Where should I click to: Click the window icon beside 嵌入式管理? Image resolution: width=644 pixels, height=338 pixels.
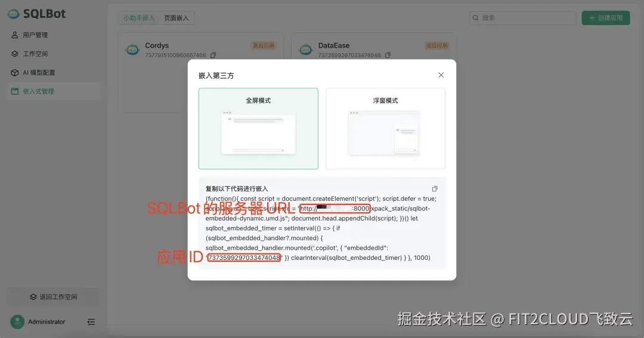15,91
